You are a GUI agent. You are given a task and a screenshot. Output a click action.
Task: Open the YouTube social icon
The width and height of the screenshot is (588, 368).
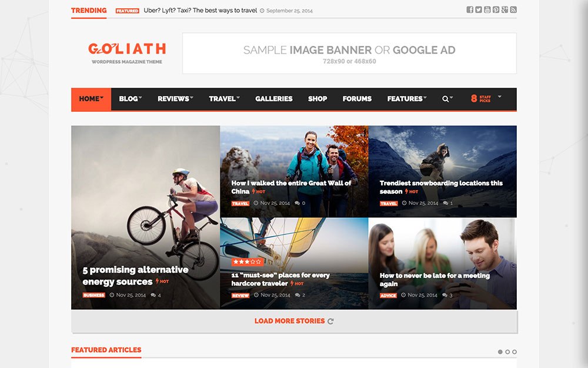pos(487,10)
